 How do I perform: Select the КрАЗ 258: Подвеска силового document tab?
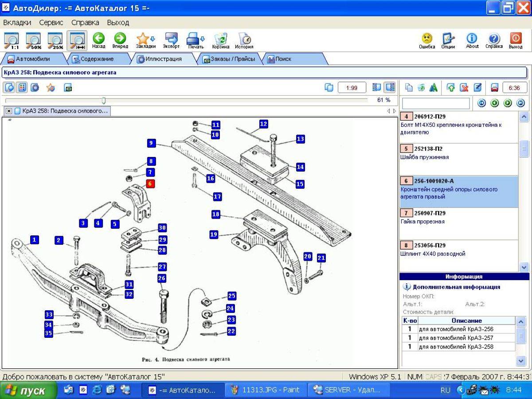tap(61, 111)
